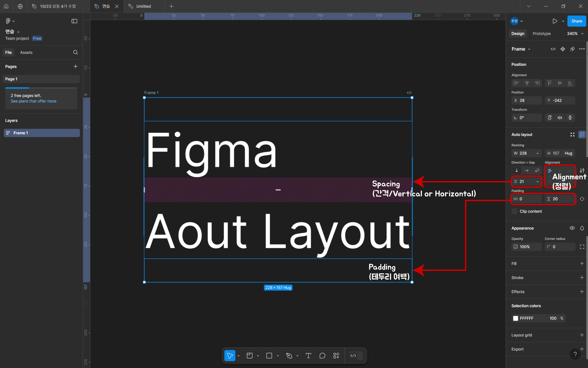Enable the Clip content checkbox
Screen dimensions: 588x368
514,211
